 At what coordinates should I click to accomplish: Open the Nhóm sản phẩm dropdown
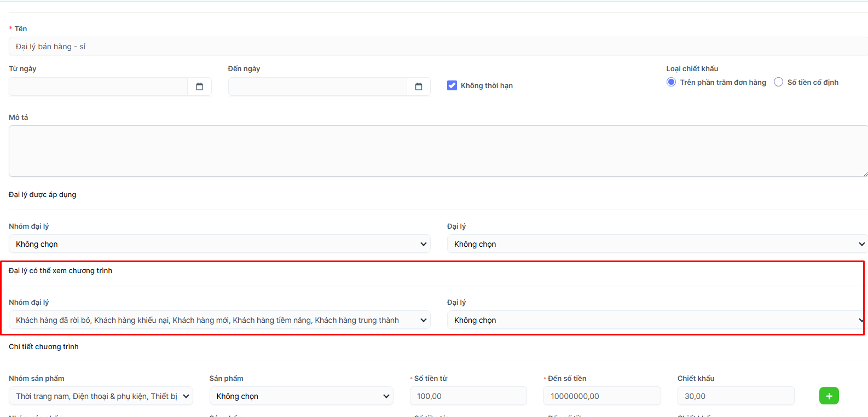point(101,396)
